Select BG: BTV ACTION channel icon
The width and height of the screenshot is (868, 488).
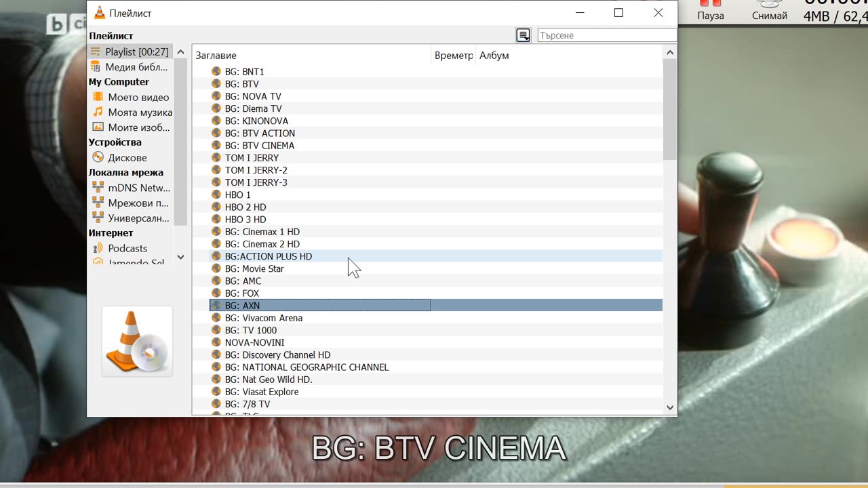(x=216, y=133)
